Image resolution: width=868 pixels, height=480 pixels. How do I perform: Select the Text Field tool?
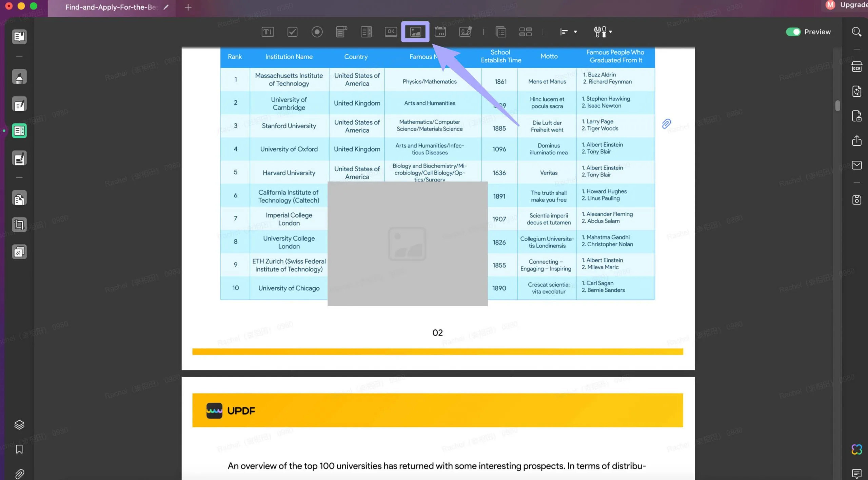coord(268,32)
